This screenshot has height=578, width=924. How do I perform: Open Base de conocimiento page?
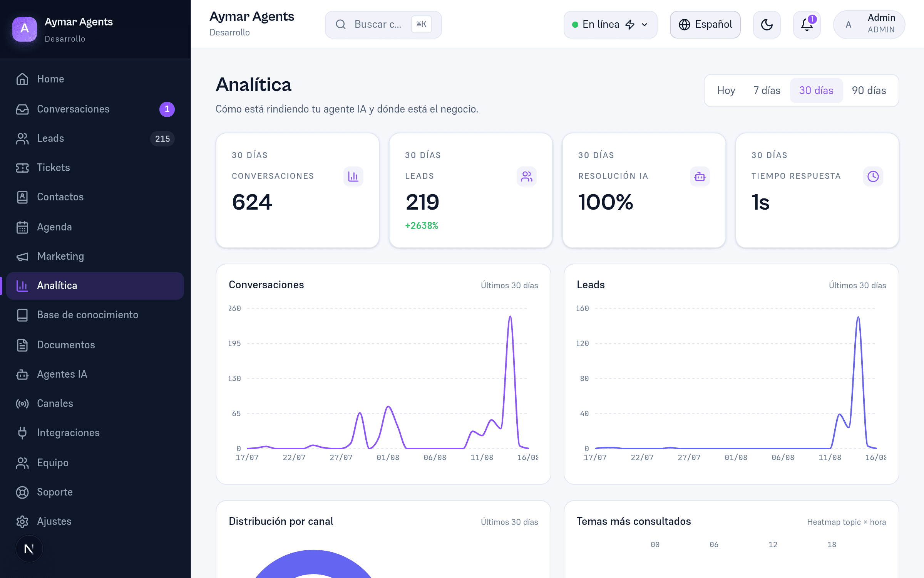click(x=95, y=315)
